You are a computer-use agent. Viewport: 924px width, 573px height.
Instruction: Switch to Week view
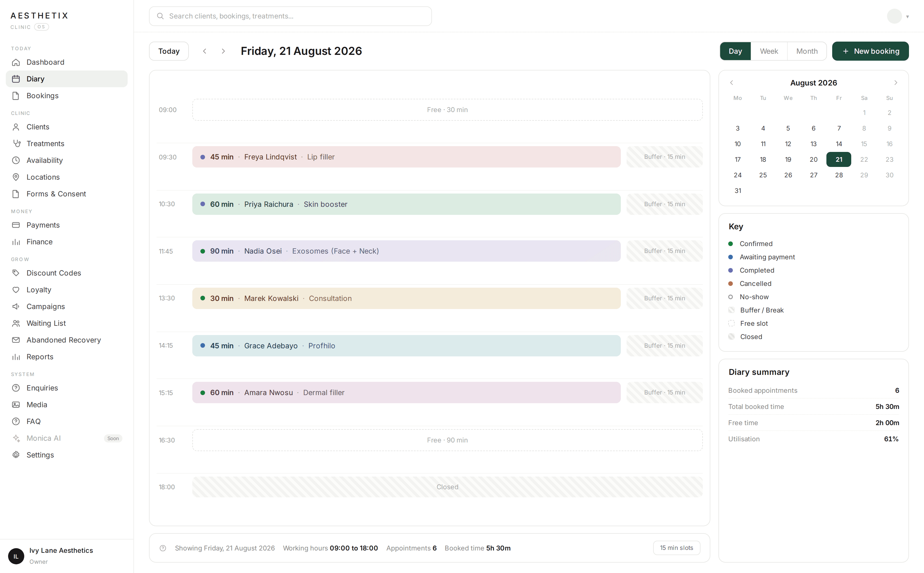(x=769, y=51)
